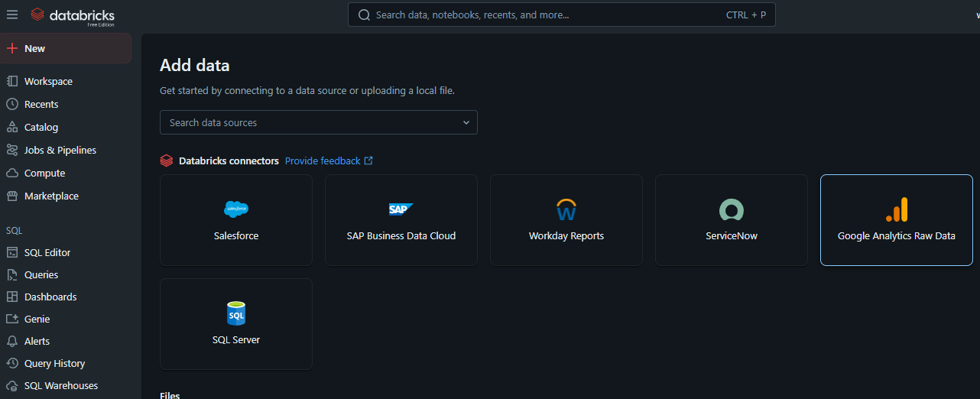Focus the top search bar field

(562, 15)
